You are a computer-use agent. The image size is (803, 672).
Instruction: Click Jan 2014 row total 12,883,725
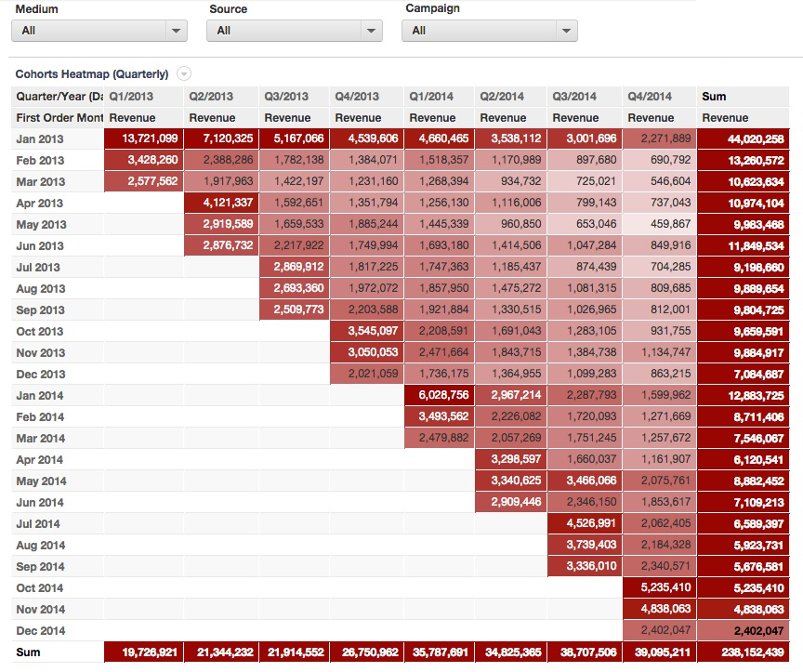(744, 396)
